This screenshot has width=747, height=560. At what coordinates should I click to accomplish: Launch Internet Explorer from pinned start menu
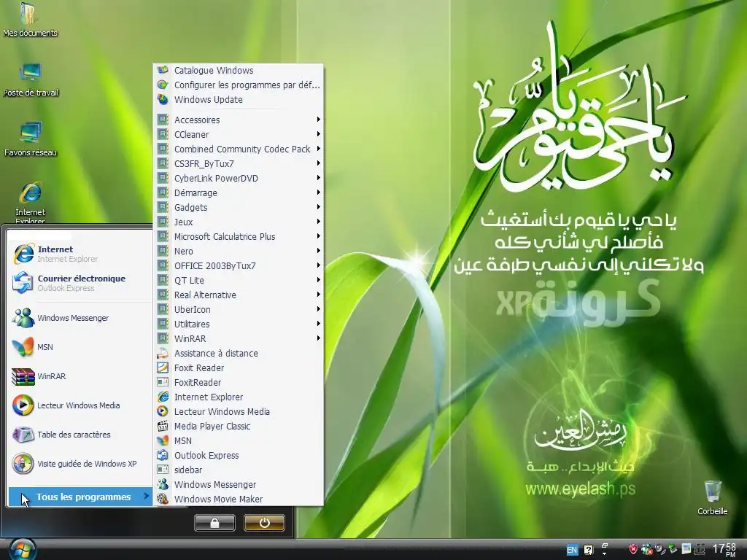click(x=80, y=254)
